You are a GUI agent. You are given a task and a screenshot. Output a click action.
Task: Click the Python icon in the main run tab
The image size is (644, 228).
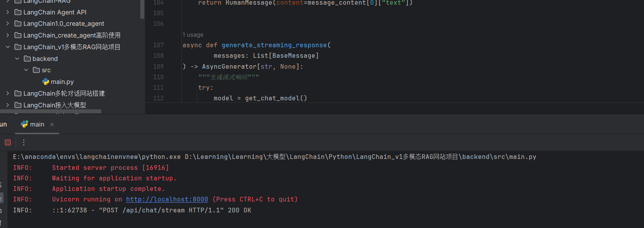tap(25, 124)
